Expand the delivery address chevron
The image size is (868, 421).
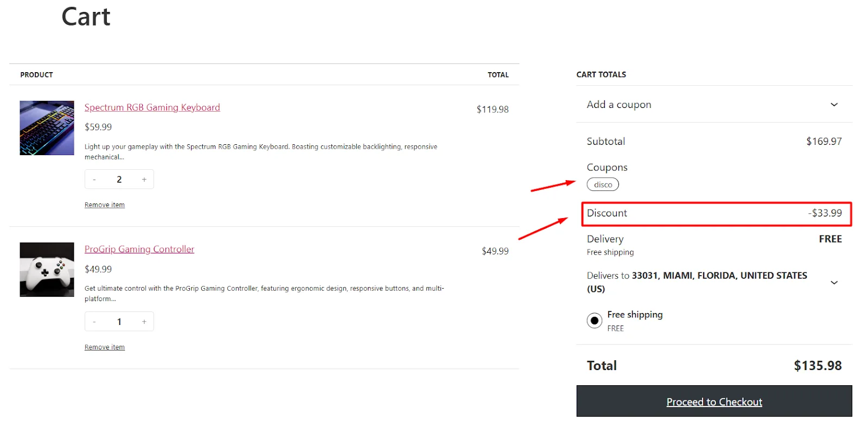coord(834,283)
